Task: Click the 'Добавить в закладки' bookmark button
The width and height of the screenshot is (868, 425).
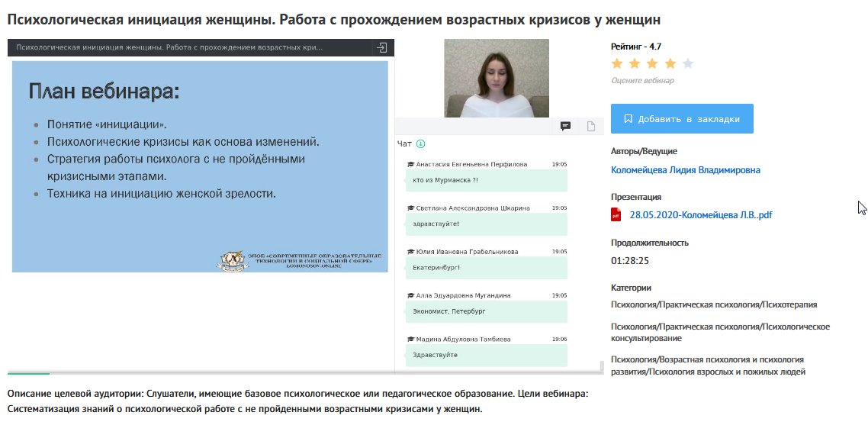Action: [x=682, y=119]
